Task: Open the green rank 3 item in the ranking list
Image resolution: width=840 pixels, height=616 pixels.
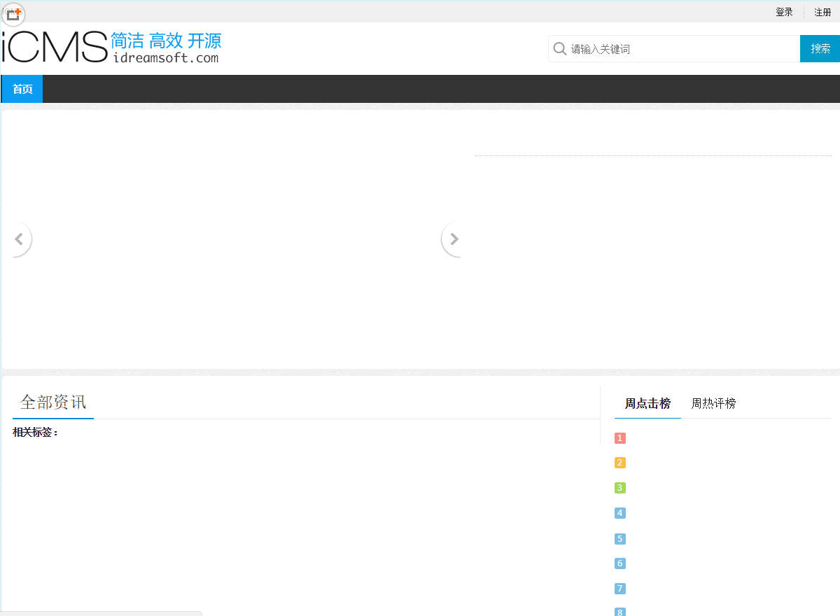Action: pyautogui.click(x=619, y=488)
